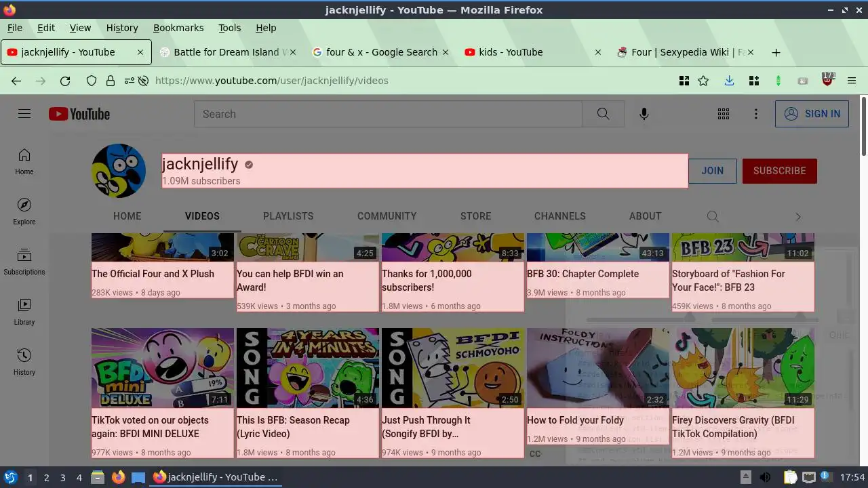The height and width of the screenshot is (488, 868).
Task: Open the YouTube apps grid
Action: [x=724, y=114]
